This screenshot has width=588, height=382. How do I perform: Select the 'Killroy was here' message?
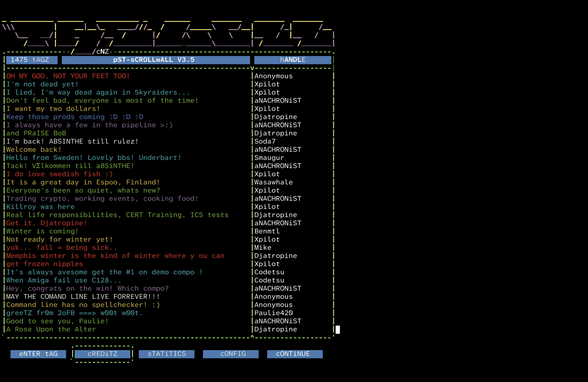pos(40,207)
